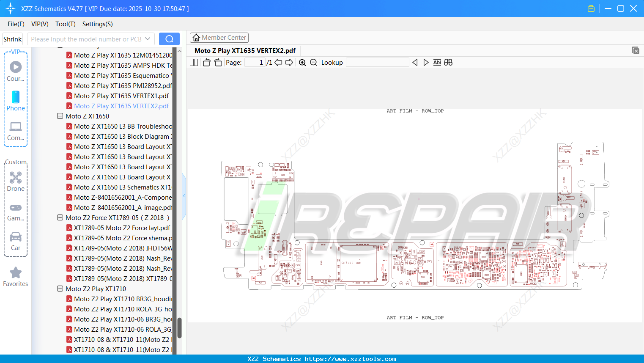
Task: Open XT1789-05 Moto Z2 Force layt.pdf
Action: point(122,228)
